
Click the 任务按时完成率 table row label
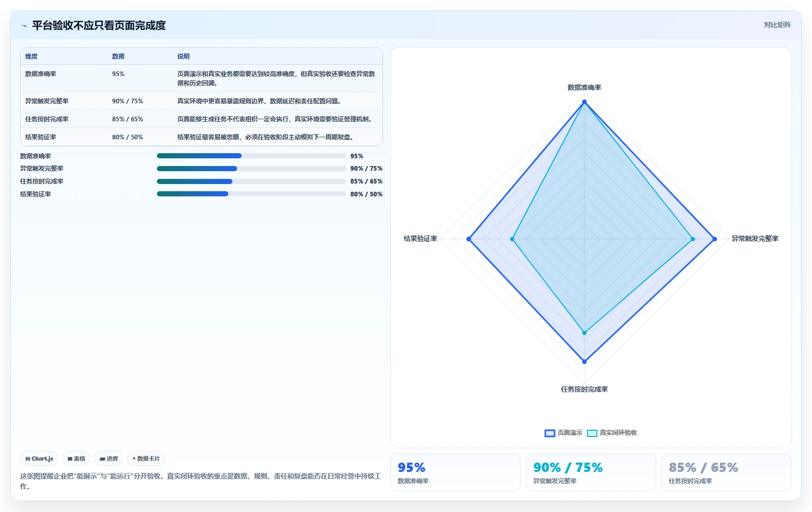pos(47,119)
